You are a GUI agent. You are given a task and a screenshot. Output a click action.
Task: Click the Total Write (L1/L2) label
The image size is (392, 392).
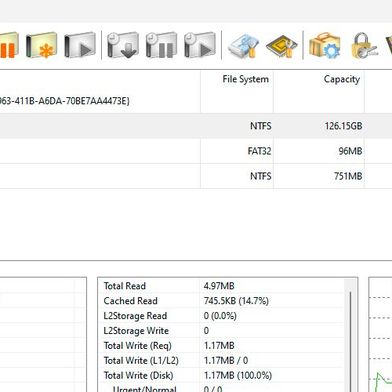141,361
